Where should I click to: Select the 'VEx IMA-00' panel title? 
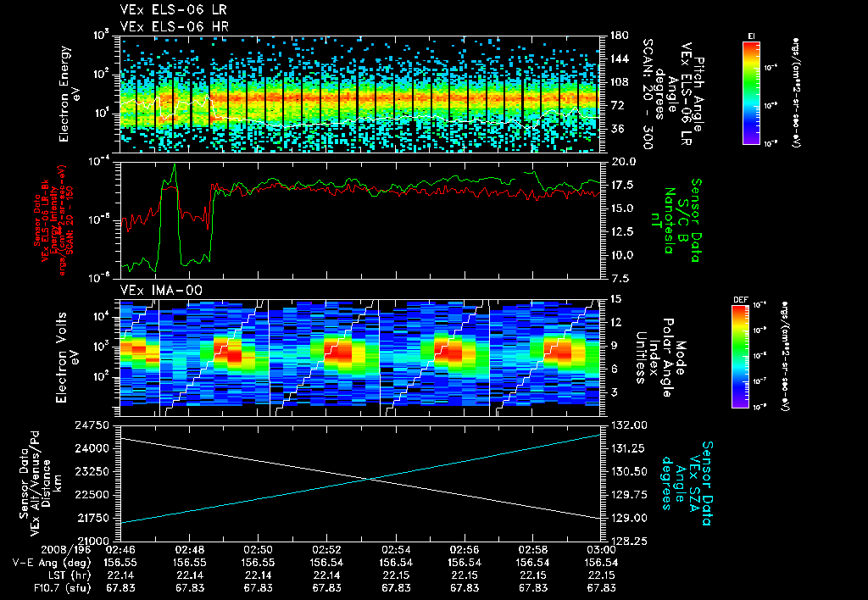point(161,290)
